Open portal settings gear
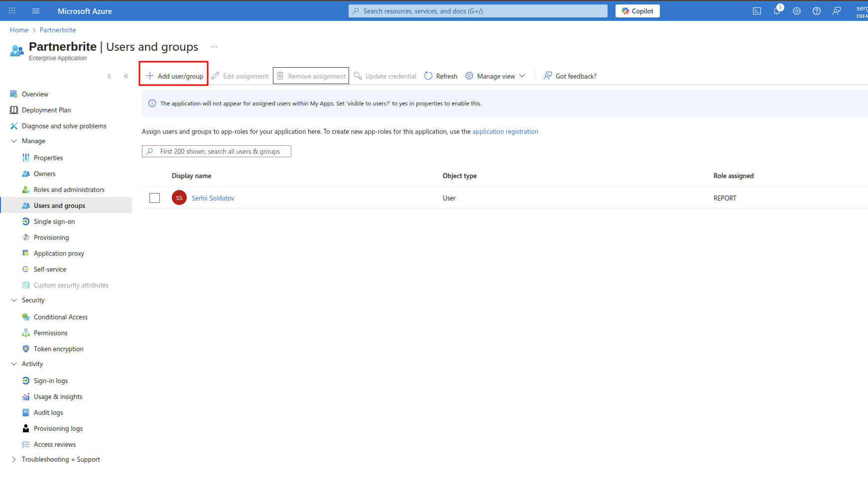The height and width of the screenshot is (497, 868). 797,11
